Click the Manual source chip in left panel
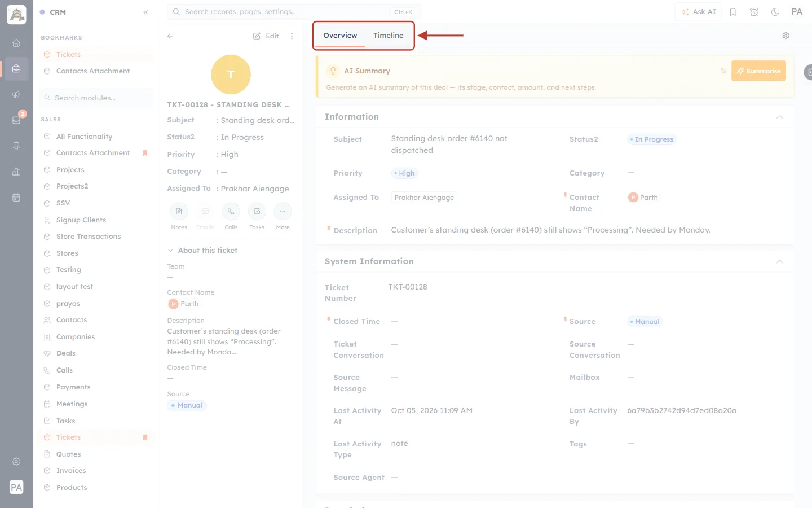This screenshot has height=508, width=812. pyautogui.click(x=187, y=405)
